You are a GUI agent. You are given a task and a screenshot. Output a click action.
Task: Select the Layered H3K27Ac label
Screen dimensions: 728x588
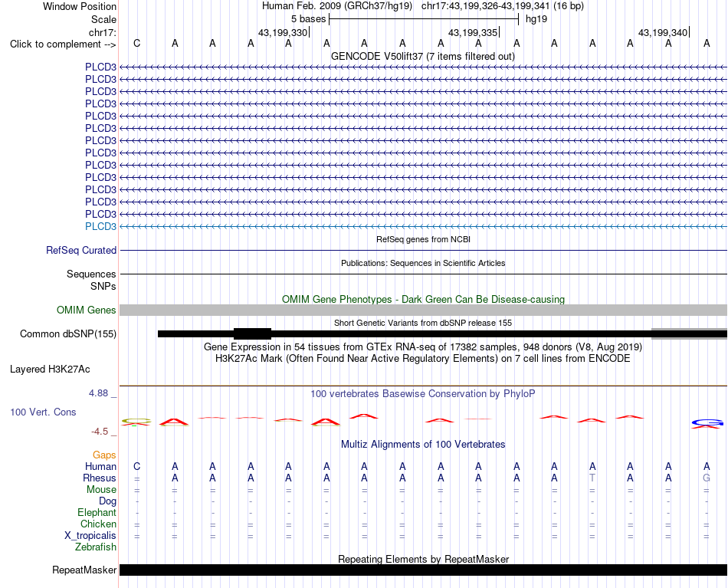click(x=50, y=370)
